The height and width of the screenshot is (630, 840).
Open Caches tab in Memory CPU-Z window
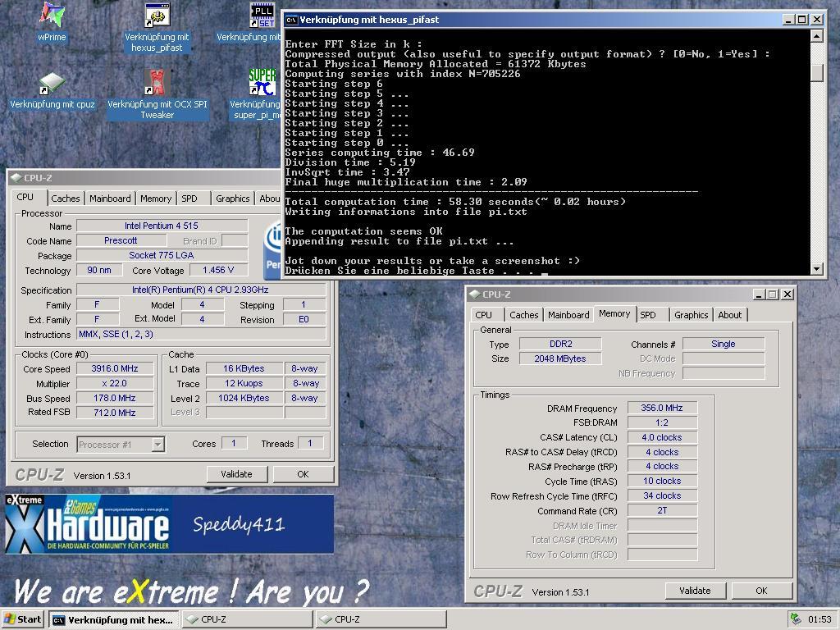click(x=524, y=315)
